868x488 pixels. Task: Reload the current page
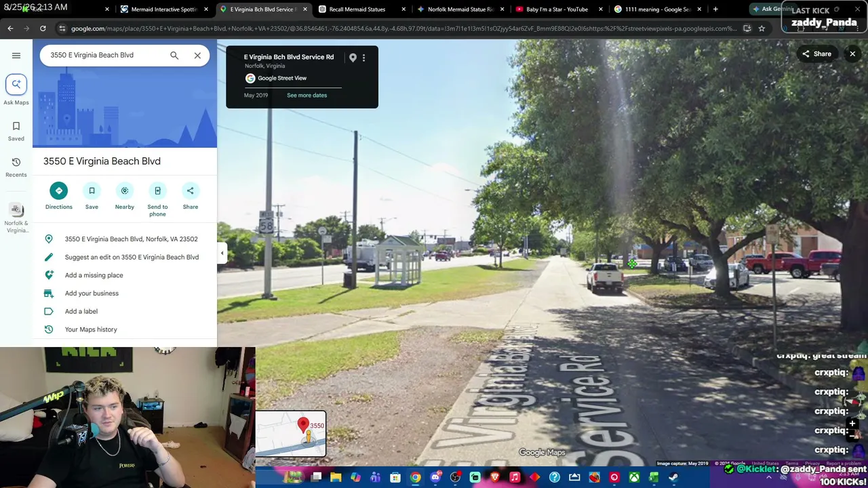[43, 28]
